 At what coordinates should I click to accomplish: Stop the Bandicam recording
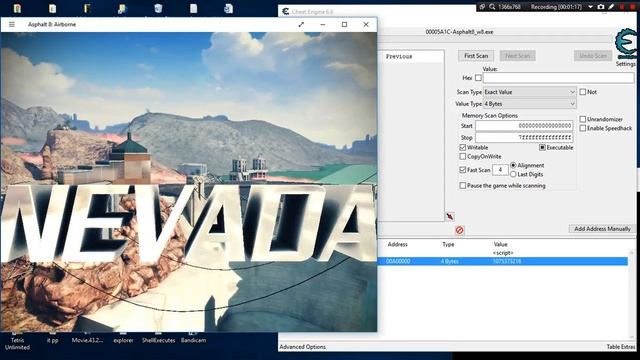click(x=632, y=7)
